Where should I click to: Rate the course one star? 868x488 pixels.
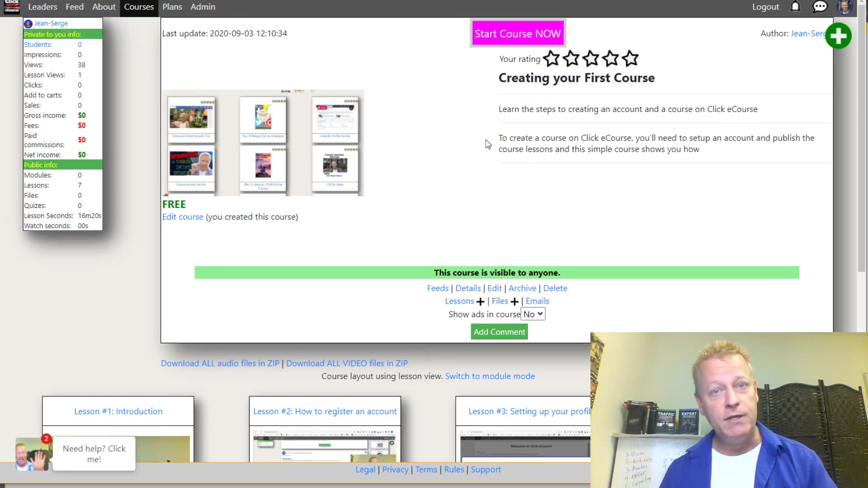pos(551,58)
